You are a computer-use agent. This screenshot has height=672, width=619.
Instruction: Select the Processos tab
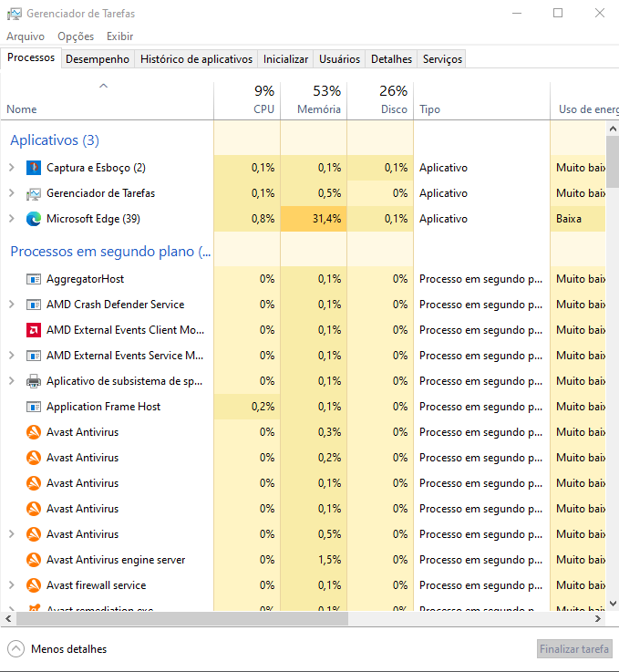click(31, 57)
